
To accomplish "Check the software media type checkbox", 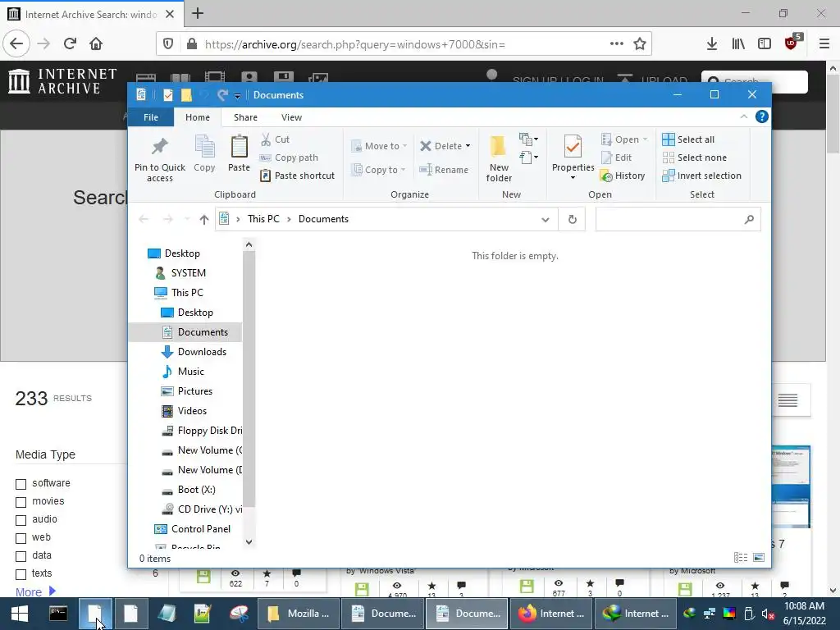I will (21, 484).
